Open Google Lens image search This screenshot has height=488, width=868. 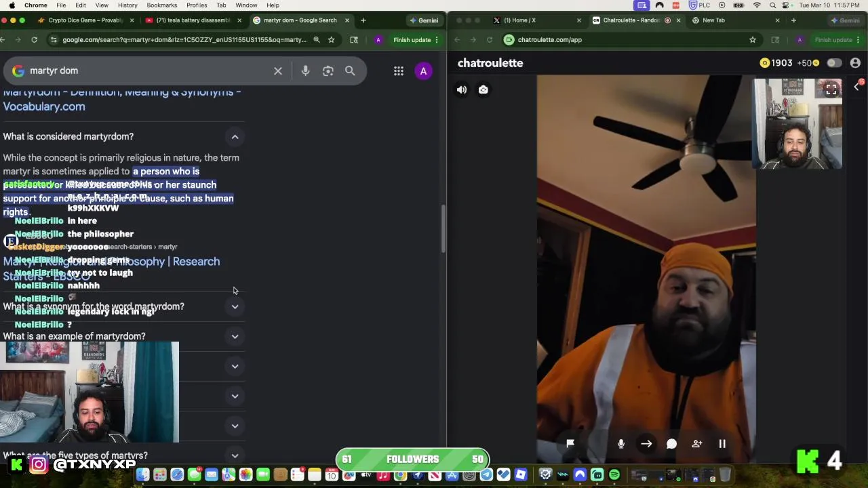click(x=328, y=70)
